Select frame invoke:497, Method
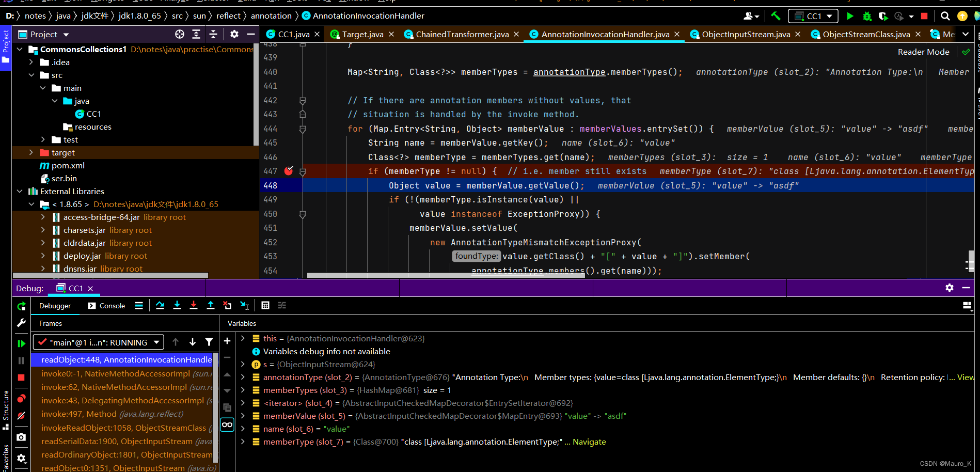980x472 pixels. click(112, 414)
